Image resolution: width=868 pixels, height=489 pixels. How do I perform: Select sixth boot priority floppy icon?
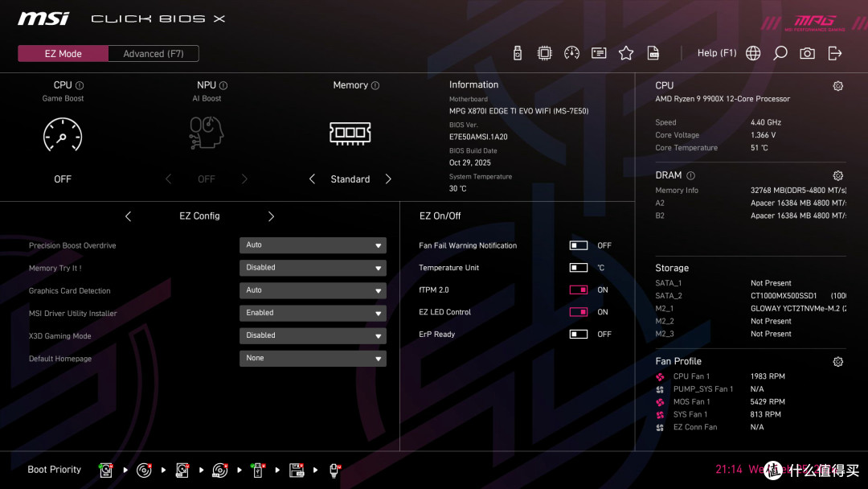tap(297, 471)
